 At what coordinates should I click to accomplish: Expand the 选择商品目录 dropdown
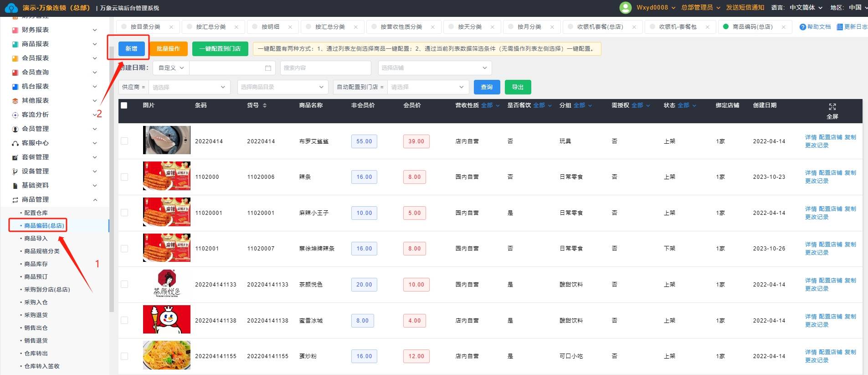[x=282, y=87]
